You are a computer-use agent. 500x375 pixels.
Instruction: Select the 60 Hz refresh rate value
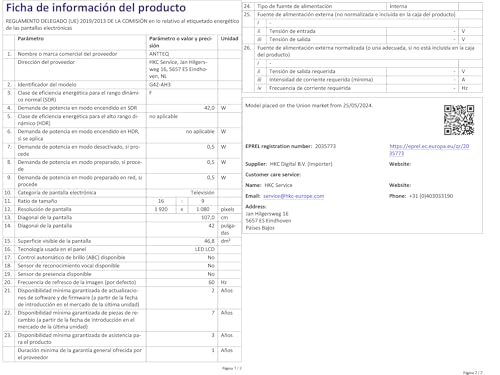tap(212, 282)
